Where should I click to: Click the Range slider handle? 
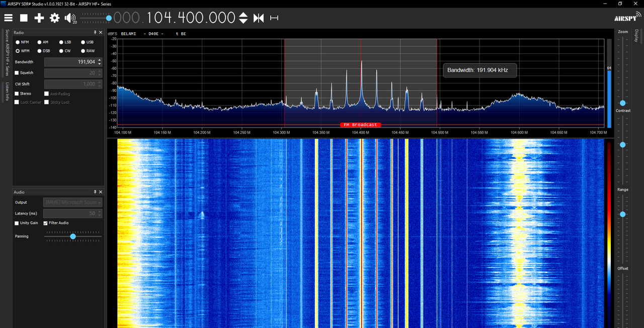(x=623, y=214)
